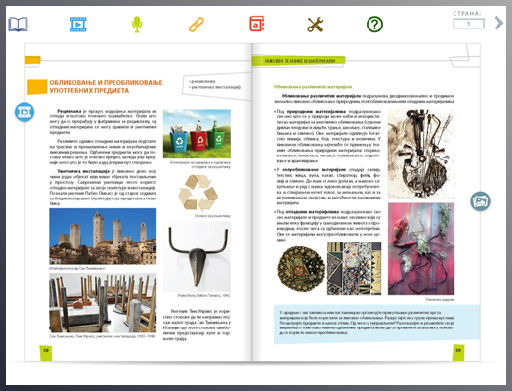Open the red dictionary book icon
512x391 pixels.
(257, 24)
